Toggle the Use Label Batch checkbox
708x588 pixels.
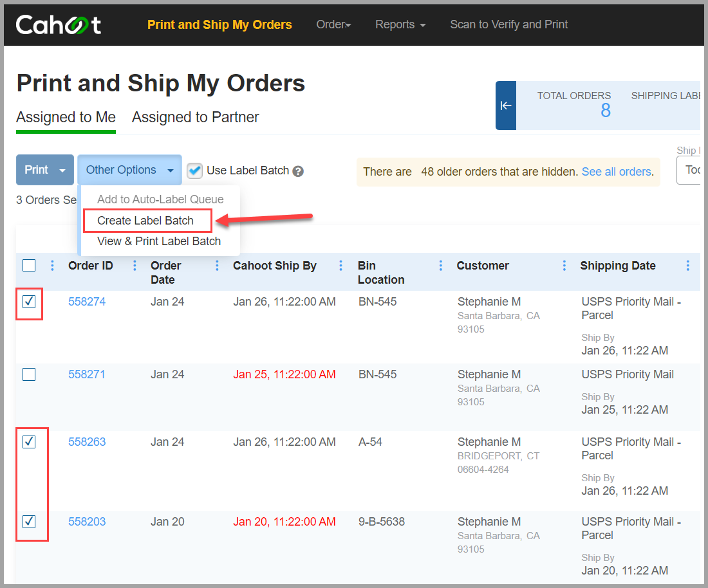194,170
